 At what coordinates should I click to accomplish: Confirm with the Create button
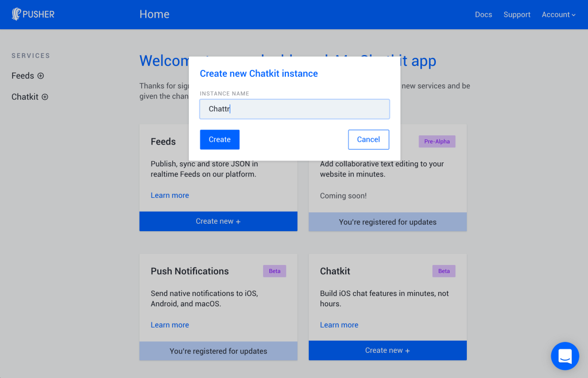pyautogui.click(x=219, y=139)
